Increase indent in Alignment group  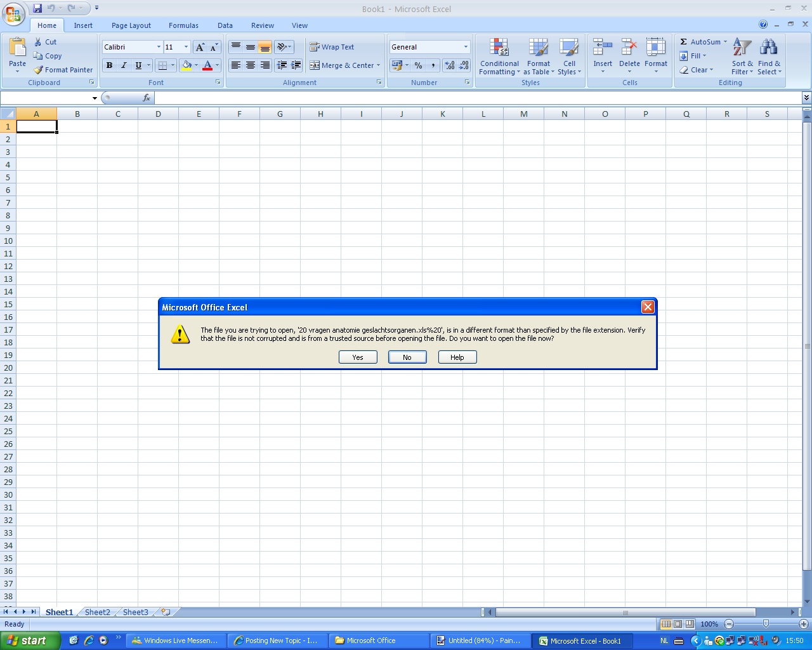pyautogui.click(x=296, y=65)
